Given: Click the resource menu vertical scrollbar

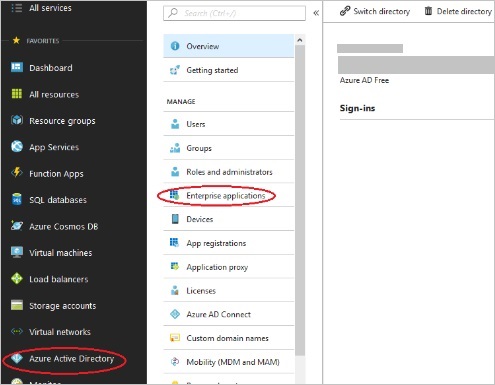Looking at the screenshot, I should tap(300, 200).
